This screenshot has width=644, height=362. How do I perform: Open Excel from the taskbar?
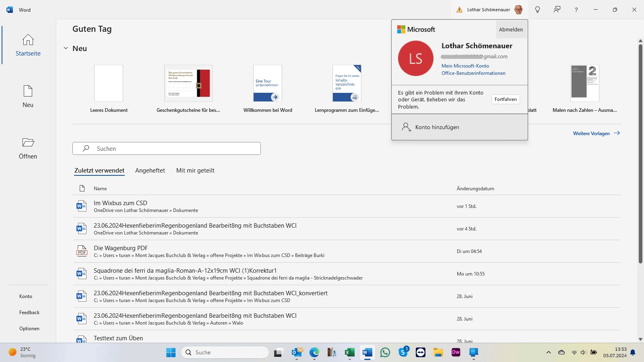pyautogui.click(x=349, y=352)
